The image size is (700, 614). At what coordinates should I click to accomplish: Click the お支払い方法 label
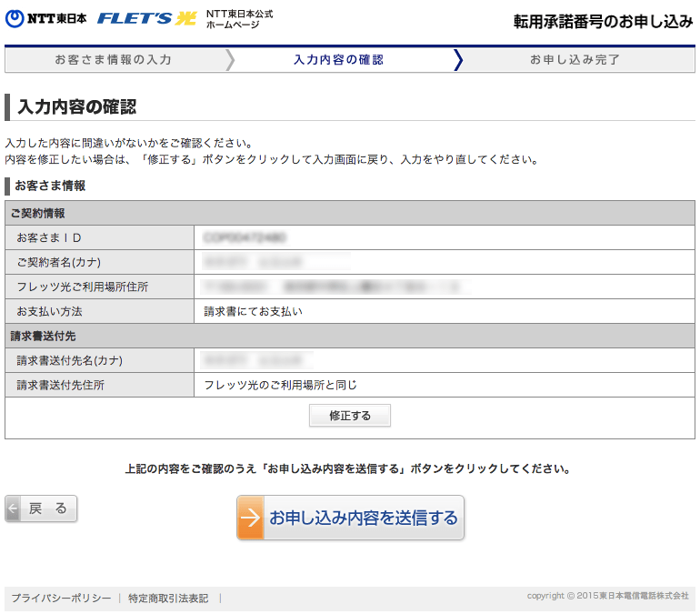point(50,311)
